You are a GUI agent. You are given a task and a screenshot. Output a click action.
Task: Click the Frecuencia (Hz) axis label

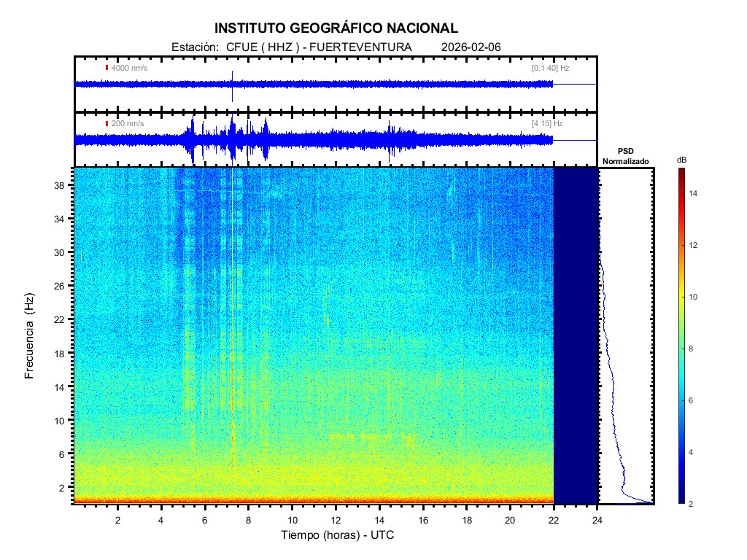pos(30,337)
